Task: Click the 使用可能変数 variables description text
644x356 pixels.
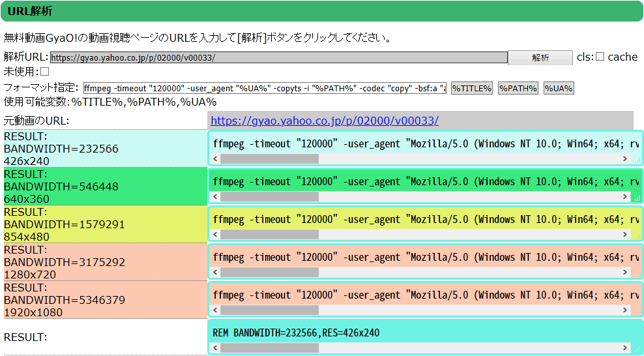Action: [x=110, y=102]
